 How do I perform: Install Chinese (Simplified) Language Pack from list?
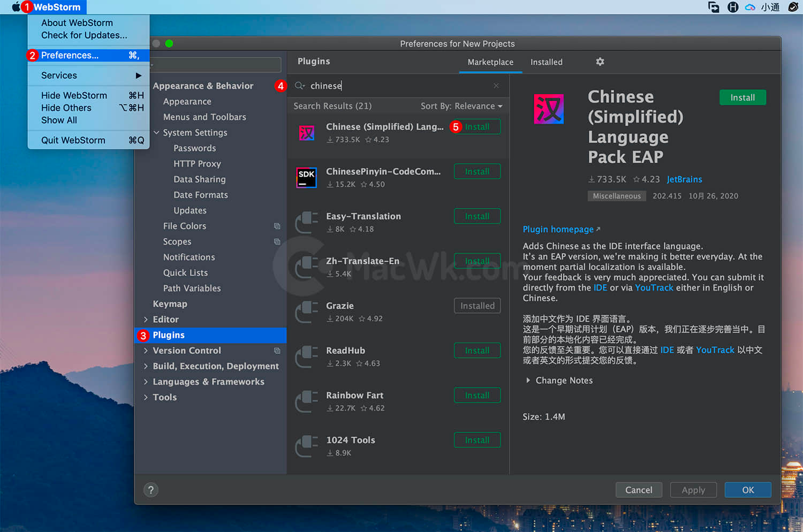[477, 127]
